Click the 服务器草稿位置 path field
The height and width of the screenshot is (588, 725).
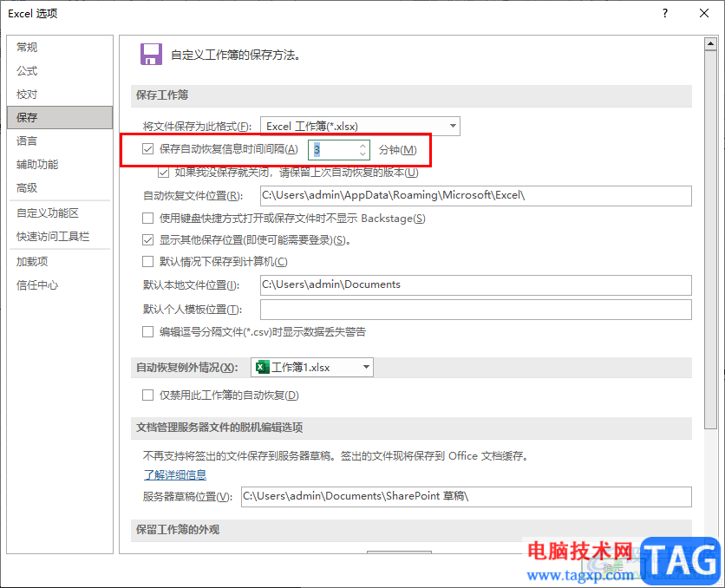click(x=466, y=496)
